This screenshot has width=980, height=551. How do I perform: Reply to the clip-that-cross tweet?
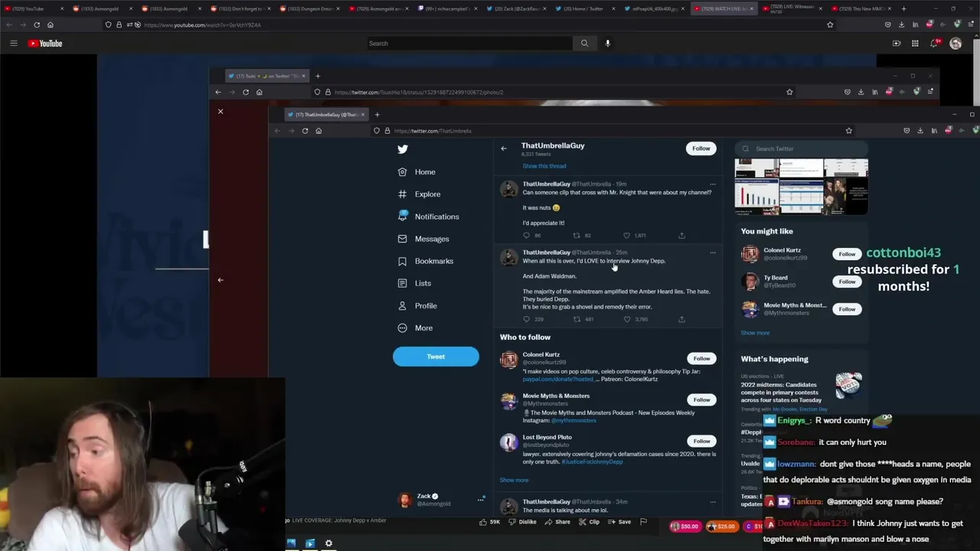pos(526,236)
